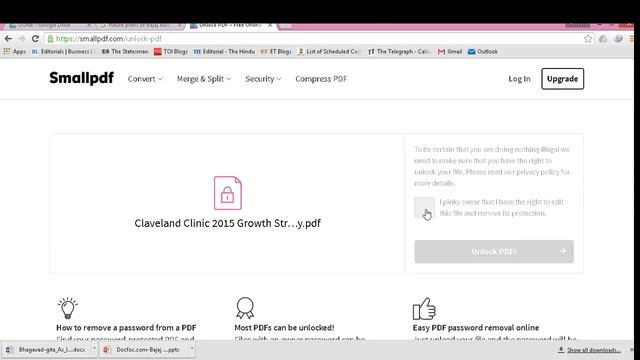The height and width of the screenshot is (360, 640).
Task: Open the Chrome menu icon at toolbar end
Action: coord(631,39)
